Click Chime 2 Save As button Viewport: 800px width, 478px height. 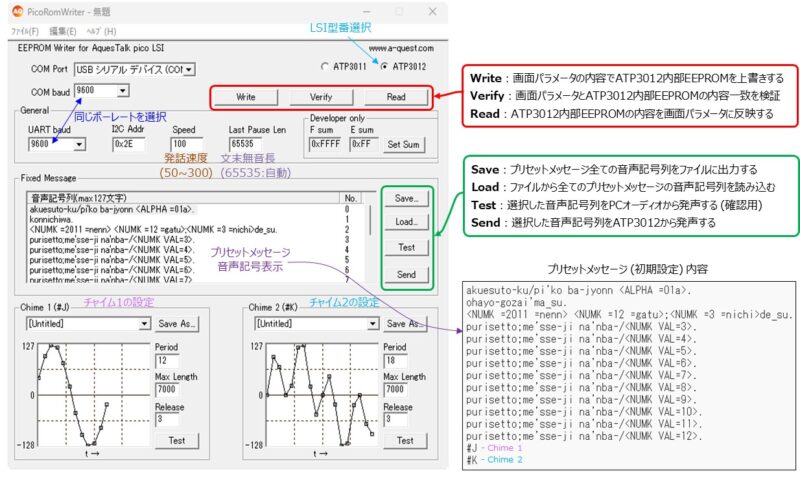[405, 324]
